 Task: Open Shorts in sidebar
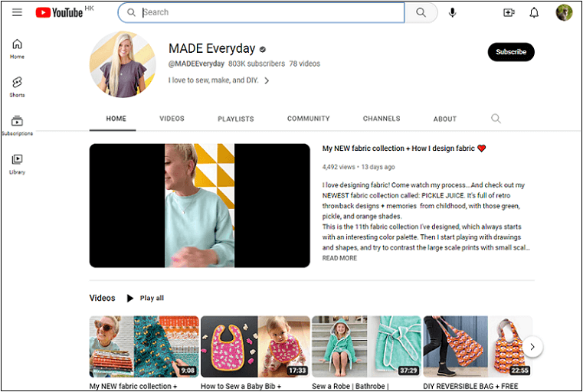pyautogui.click(x=17, y=87)
